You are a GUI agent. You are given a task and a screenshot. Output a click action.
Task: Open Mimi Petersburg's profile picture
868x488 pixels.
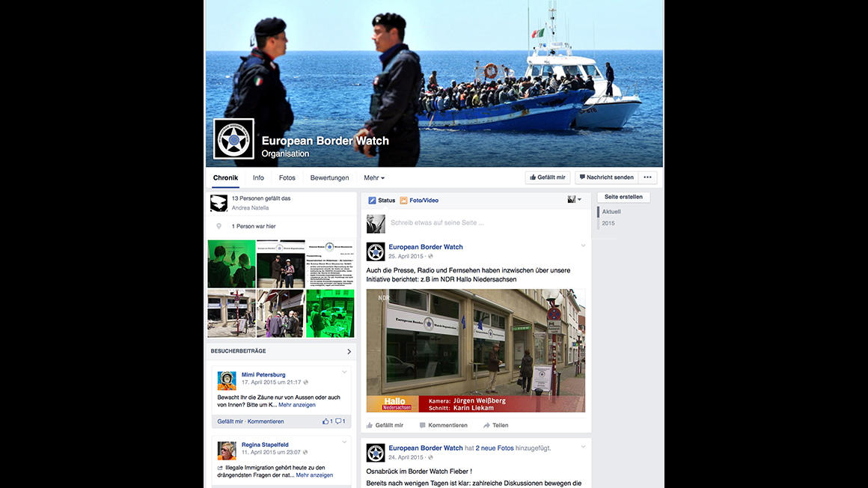click(x=227, y=380)
